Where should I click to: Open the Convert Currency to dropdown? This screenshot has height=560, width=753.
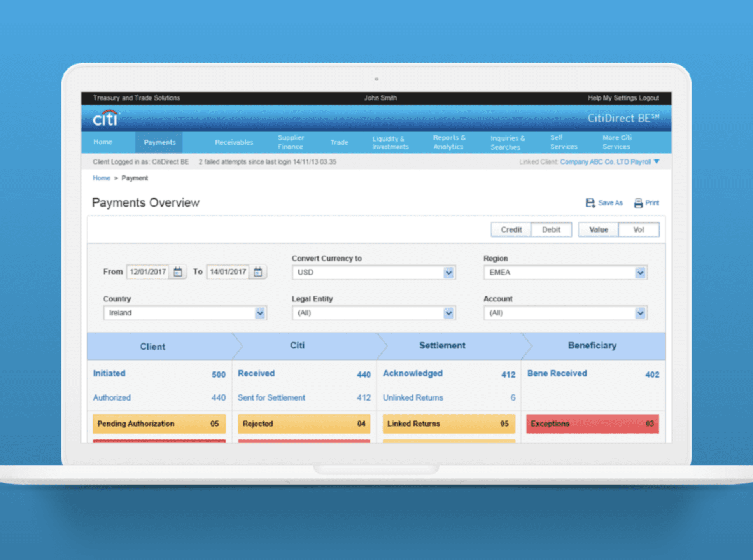click(x=373, y=272)
